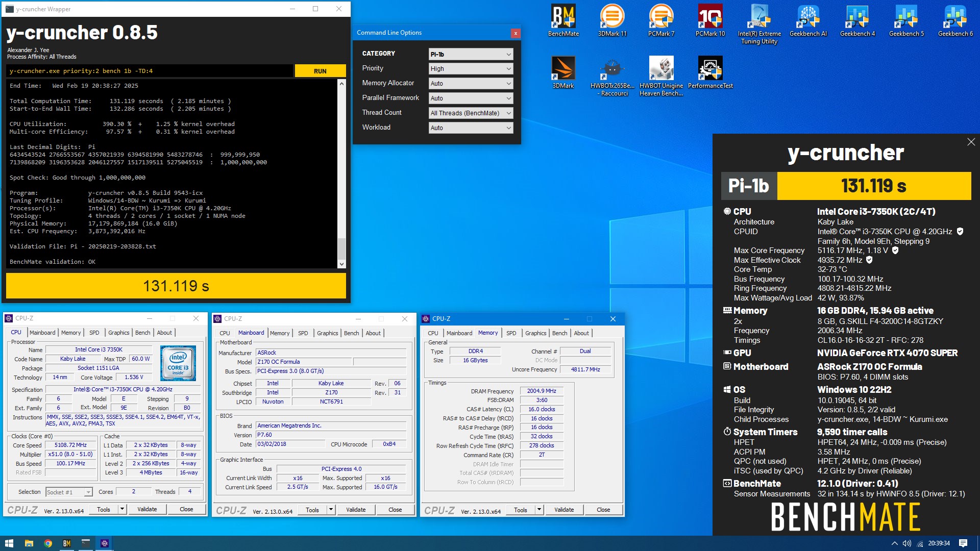Open the network icon in system tray
The width and height of the screenshot is (980, 551).
tap(920, 543)
